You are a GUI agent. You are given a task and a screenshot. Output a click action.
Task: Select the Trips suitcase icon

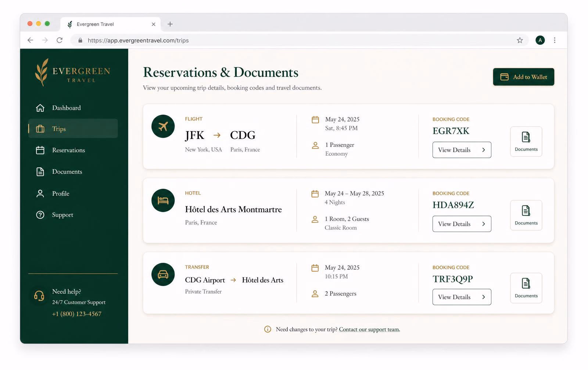40,129
